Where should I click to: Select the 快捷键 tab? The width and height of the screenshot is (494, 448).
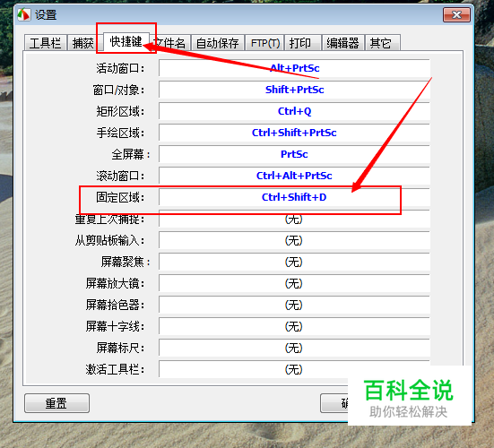pos(126,41)
